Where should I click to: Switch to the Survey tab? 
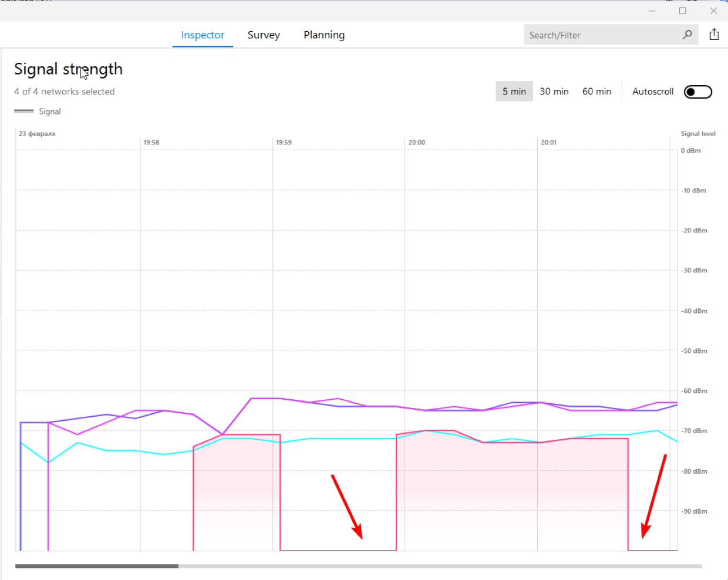coord(264,35)
